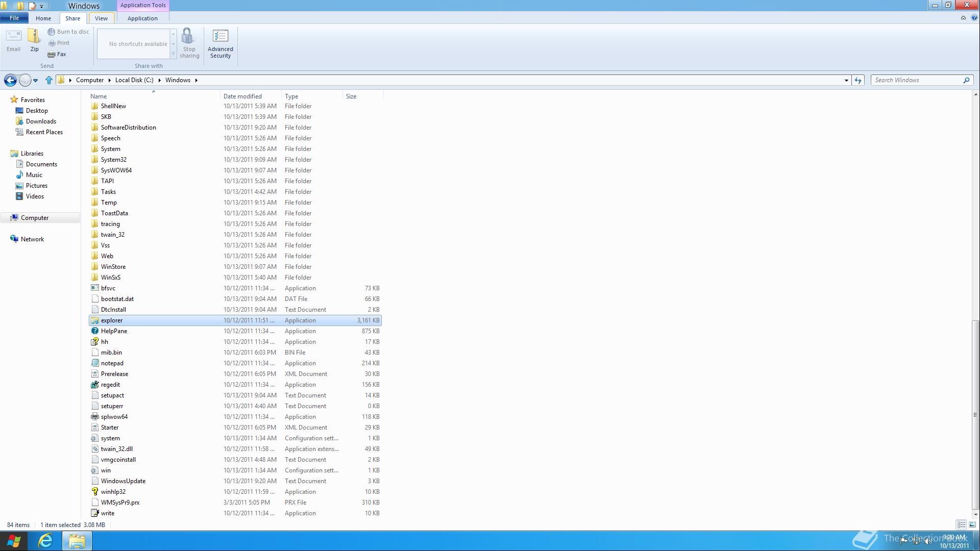The height and width of the screenshot is (551, 980).
Task: Open Quick Access Toolbar customize dropdown
Action: coord(41,6)
